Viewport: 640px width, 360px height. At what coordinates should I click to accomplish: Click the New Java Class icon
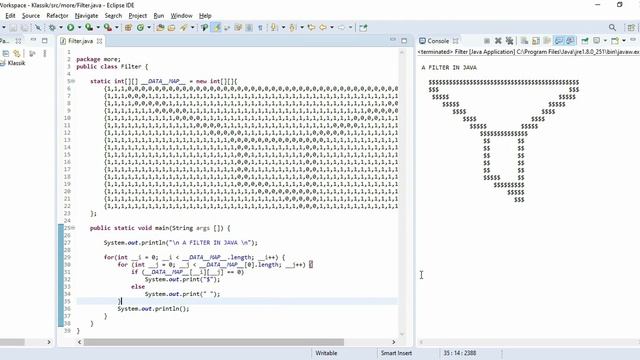[x=140, y=28]
